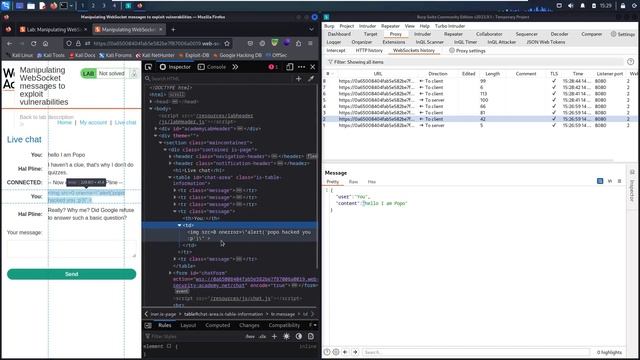Toggle the :hov pseudo-class panel

tap(250, 336)
